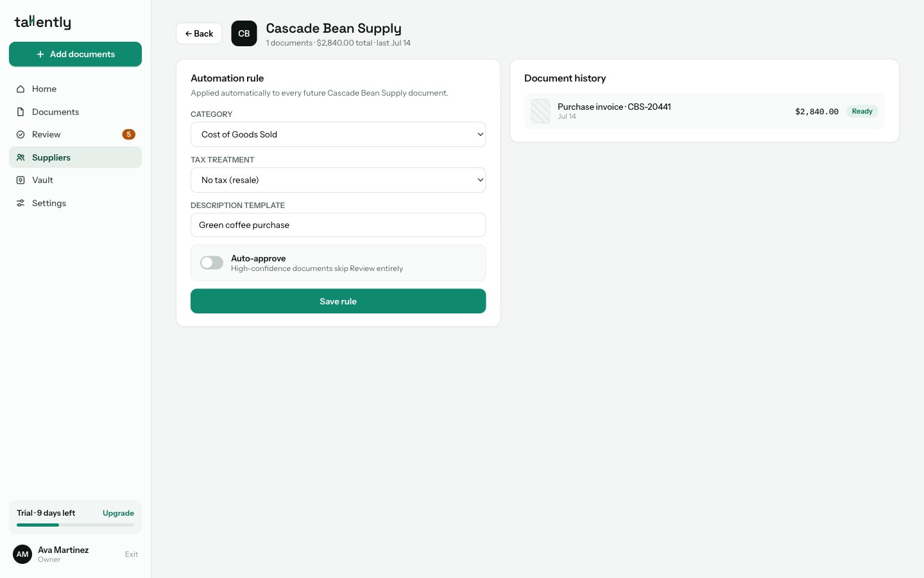Click the Owner role label
Image resolution: width=924 pixels, height=578 pixels.
[x=49, y=559]
